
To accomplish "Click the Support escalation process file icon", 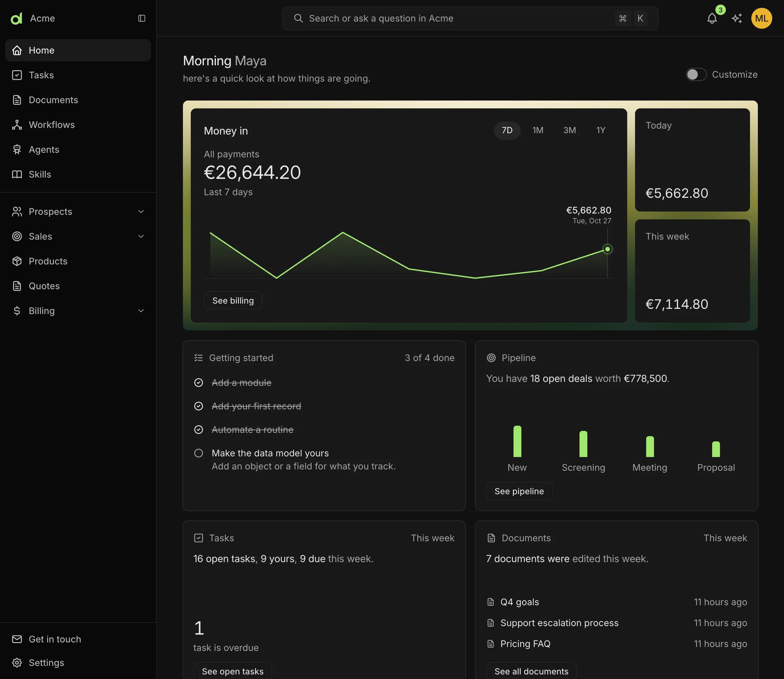I will pyautogui.click(x=491, y=623).
